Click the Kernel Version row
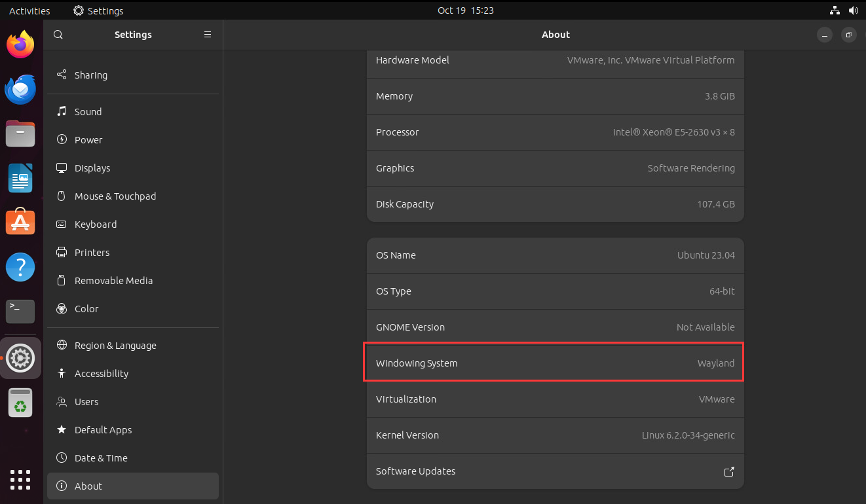 [555, 435]
